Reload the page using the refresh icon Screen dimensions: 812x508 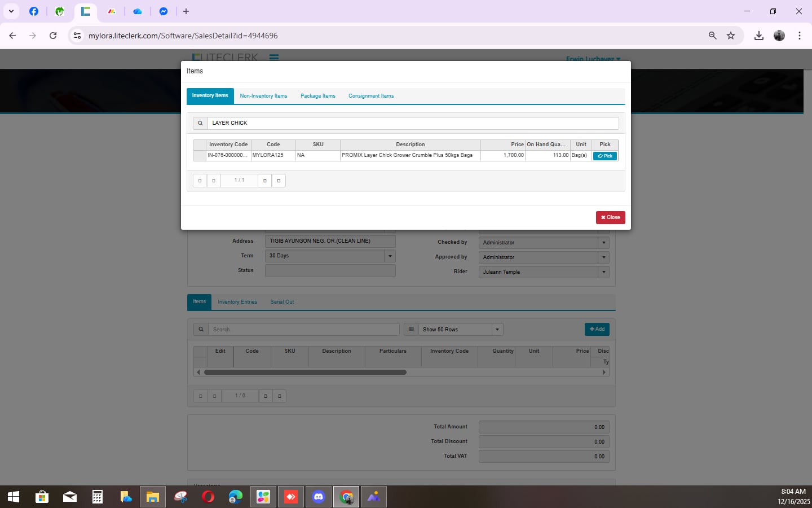click(53, 36)
